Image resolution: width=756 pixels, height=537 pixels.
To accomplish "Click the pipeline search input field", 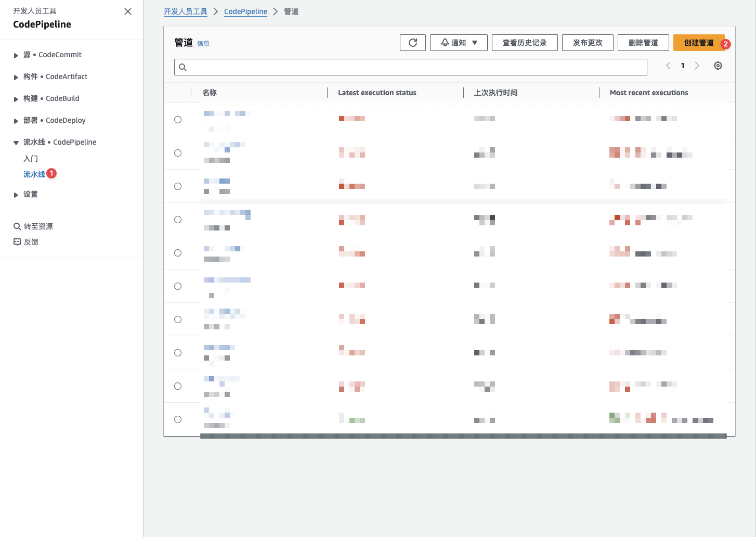I will [411, 67].
